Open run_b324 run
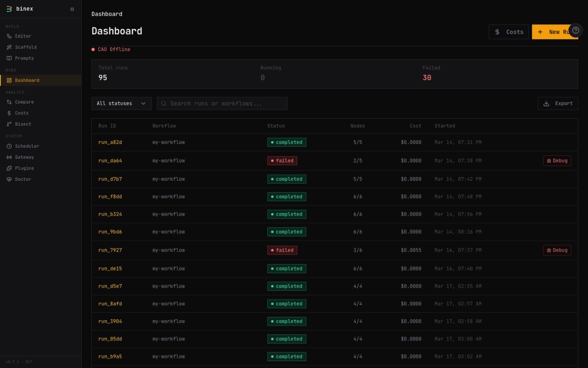Image resolution: width=588 pixels, height=368 pixels. tap(110, 214)
